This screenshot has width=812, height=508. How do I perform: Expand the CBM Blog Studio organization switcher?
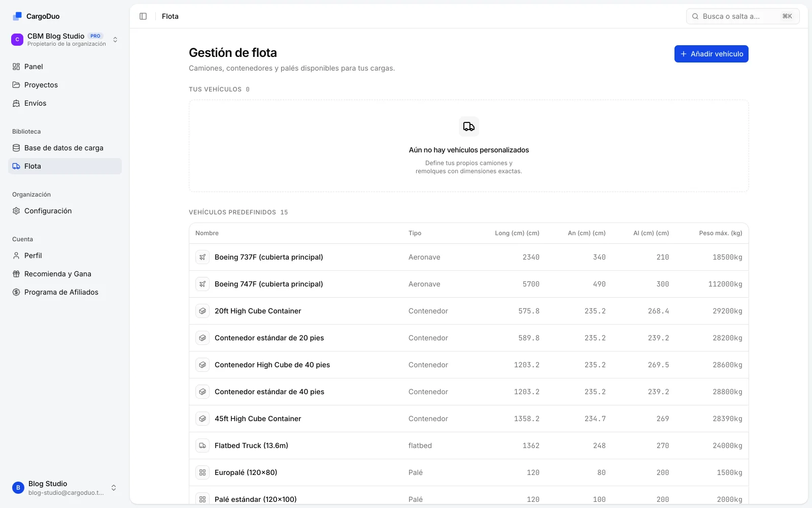pyautogui.click(x=65, y=40)
